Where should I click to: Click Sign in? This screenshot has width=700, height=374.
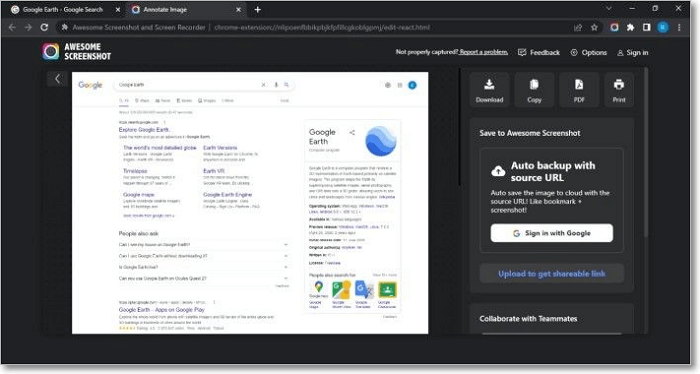[633, 53]
